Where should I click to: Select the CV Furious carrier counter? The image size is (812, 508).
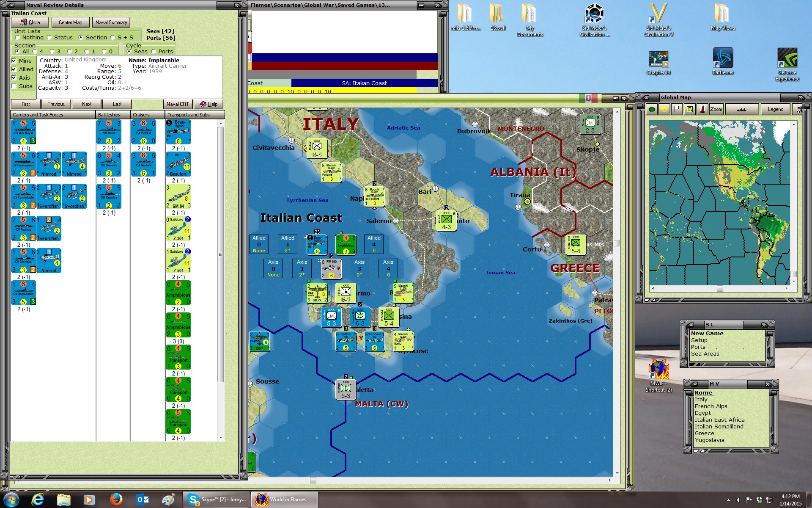[24, 229]
